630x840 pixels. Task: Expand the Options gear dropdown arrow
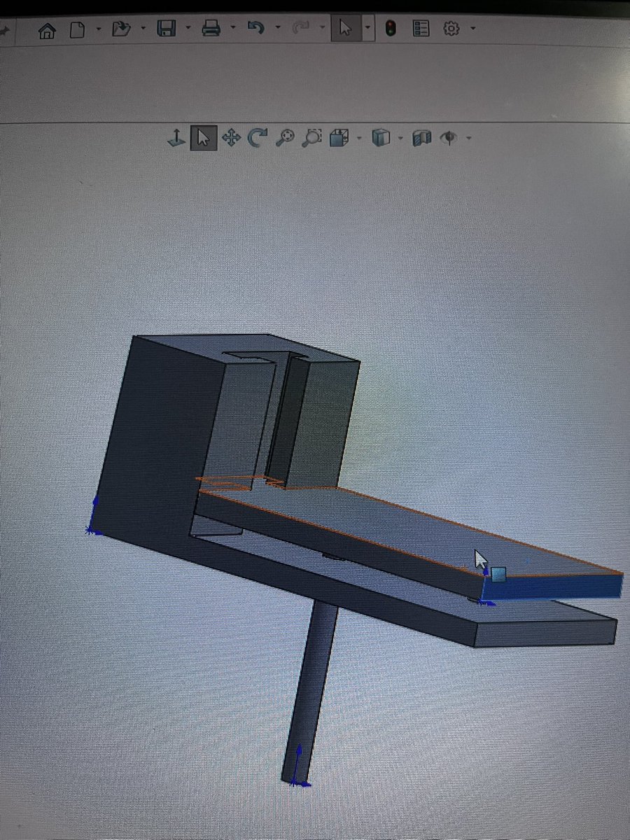[x=473, y=29]
